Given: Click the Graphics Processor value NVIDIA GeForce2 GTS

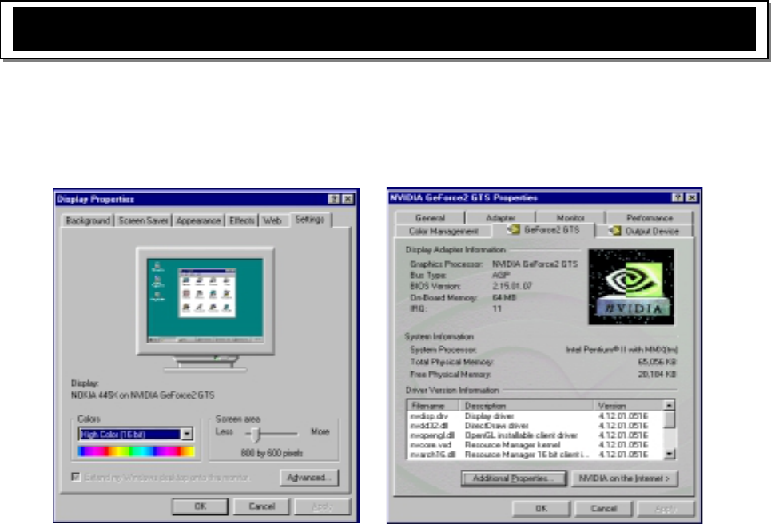Looking at the screenshot, I should click(535, 264).
